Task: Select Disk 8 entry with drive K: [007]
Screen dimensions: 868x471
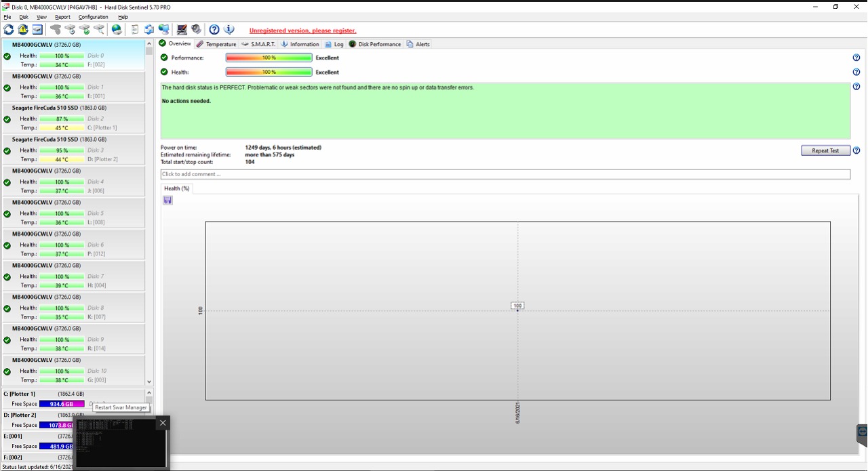Action: pyautogui.click(x=73, y=307)
